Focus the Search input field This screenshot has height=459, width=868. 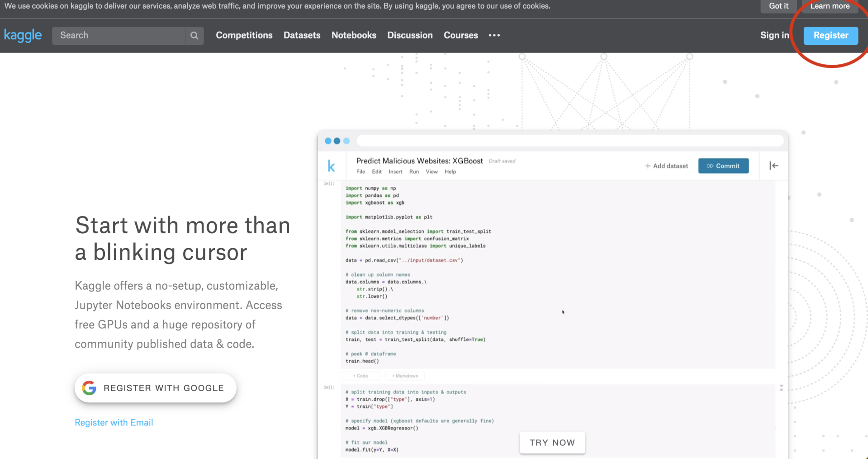[x=119, y=35]
